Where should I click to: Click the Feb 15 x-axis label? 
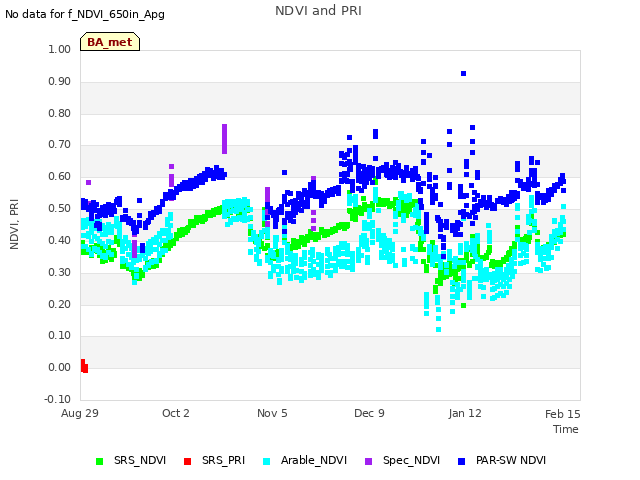point(563,414)
